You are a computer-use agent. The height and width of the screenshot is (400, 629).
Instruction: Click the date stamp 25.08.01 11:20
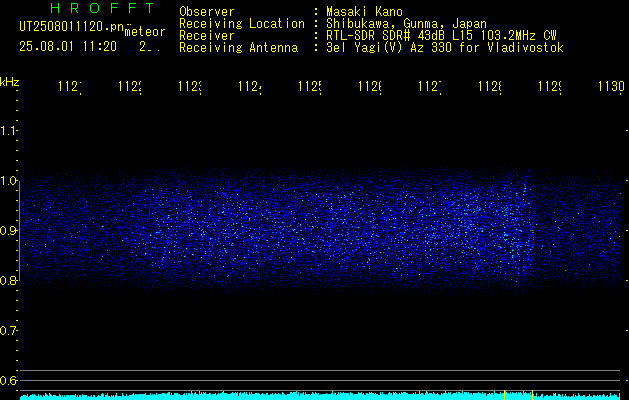tap(68, 47)
